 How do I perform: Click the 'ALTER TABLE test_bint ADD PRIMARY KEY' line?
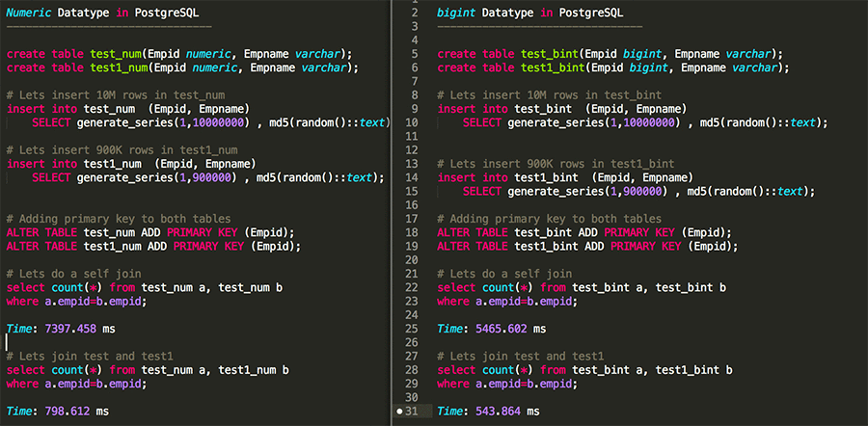[x=584, y=232]
